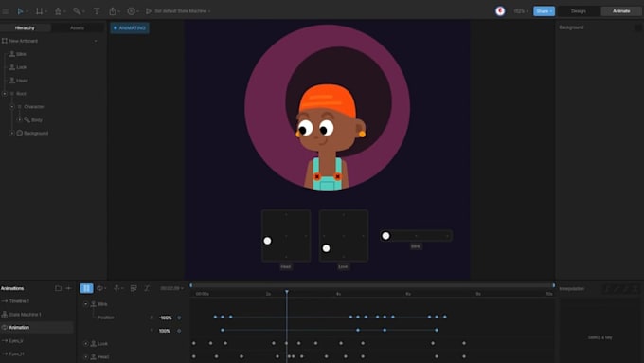Open the circular view options icon in toolbar

coord(131,11)
